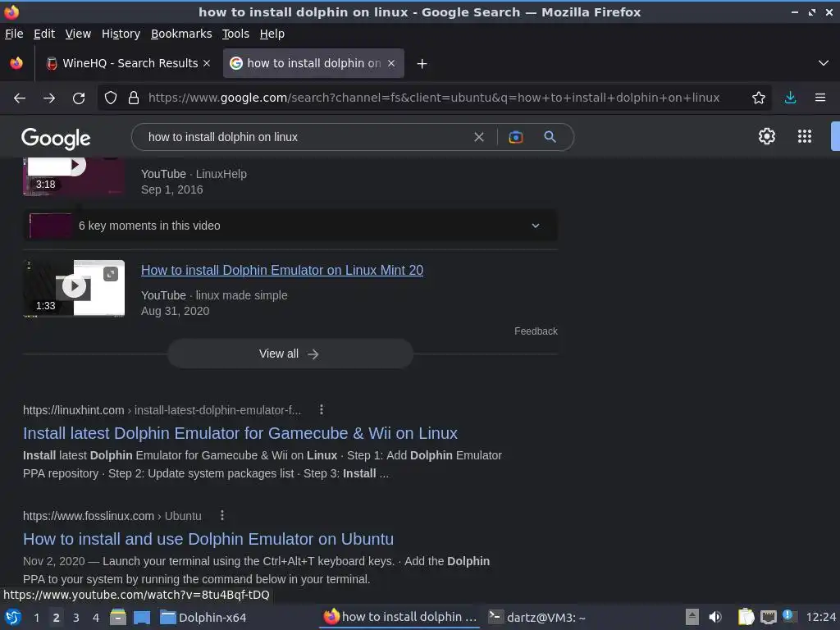Reload the Google search page
Image resolution: width=840 pixels, height=630 pixels.
(79, 98)
